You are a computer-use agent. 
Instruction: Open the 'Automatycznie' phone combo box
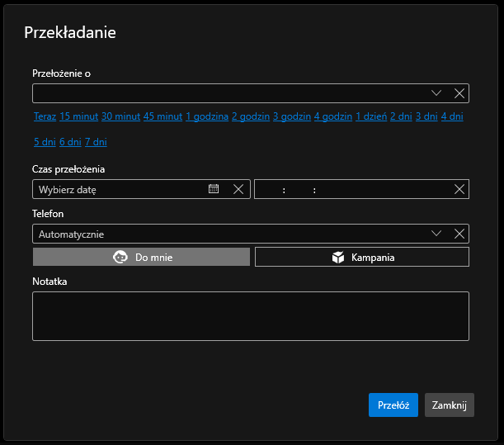pyautogui.click(x=223, y=234)
